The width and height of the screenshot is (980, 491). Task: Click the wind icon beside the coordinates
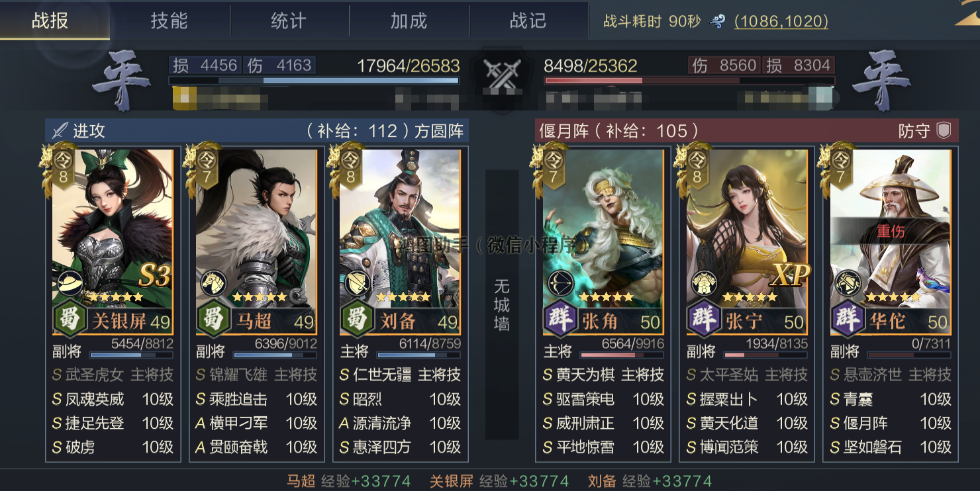pos(717,21)
